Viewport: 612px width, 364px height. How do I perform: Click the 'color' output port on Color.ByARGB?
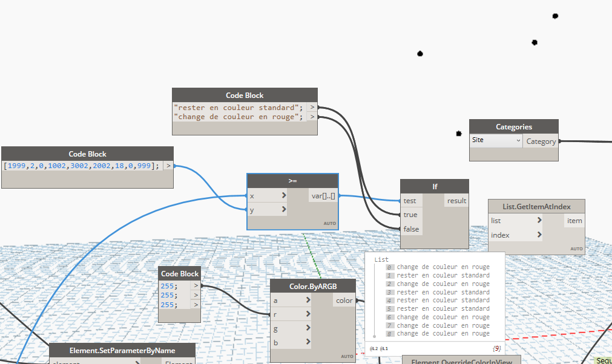click(344, 301)
